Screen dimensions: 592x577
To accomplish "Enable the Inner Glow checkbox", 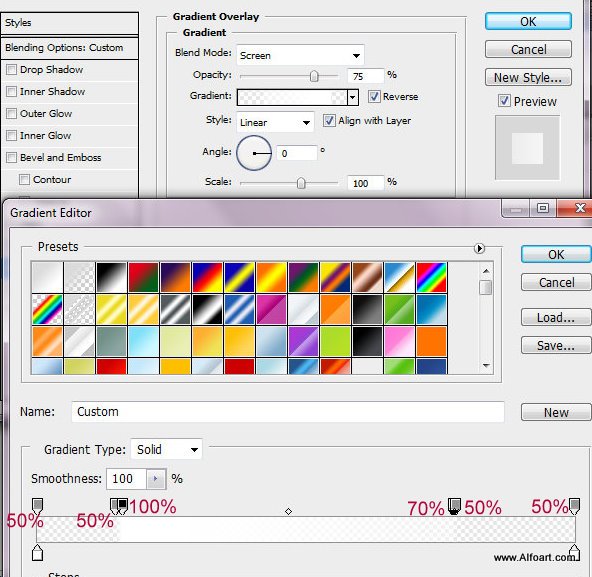I will (12, 135).
